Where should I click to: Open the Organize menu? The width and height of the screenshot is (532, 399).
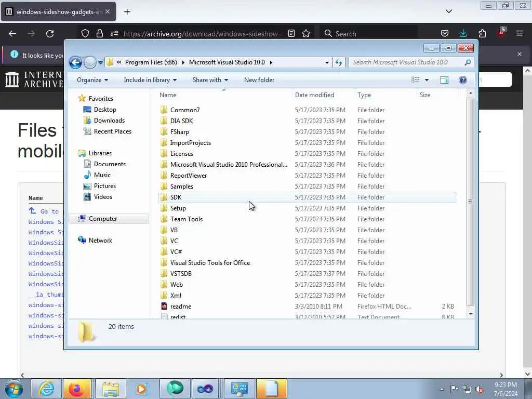[92, 80]
